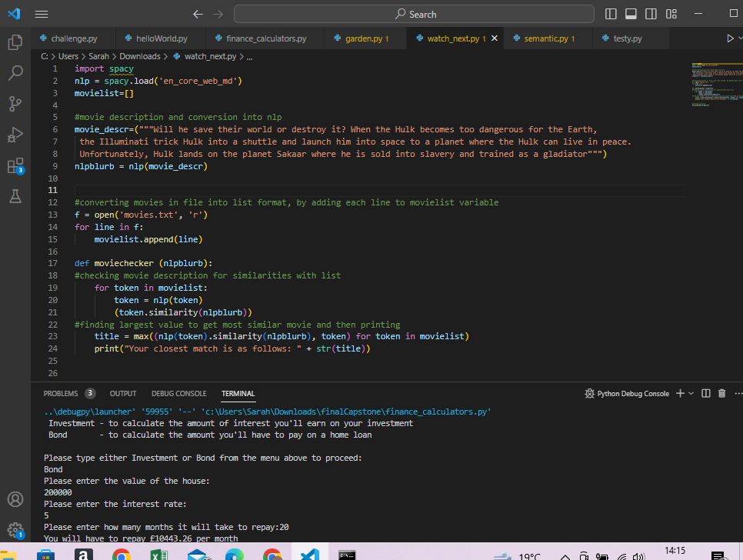Open the Testing flask view
This screenshot has width=743, height=560.
(x=15, y=196)
